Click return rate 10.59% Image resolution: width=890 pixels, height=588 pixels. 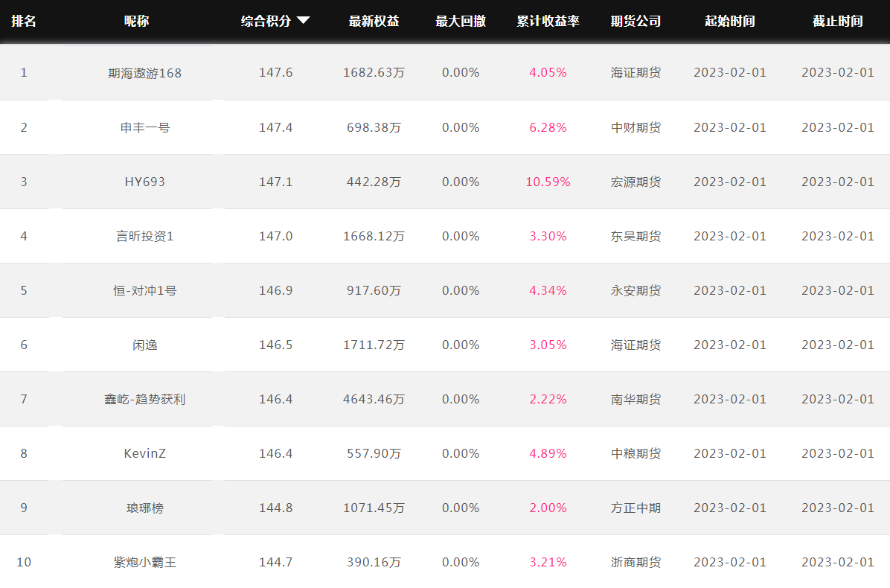pyautogui.click(x=548, y=182)
